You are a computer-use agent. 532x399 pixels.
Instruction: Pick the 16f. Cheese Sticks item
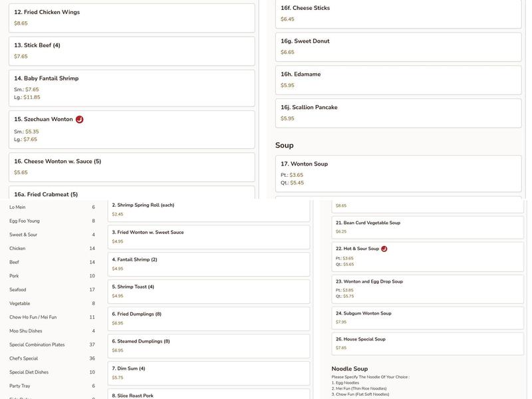point(398,13)
